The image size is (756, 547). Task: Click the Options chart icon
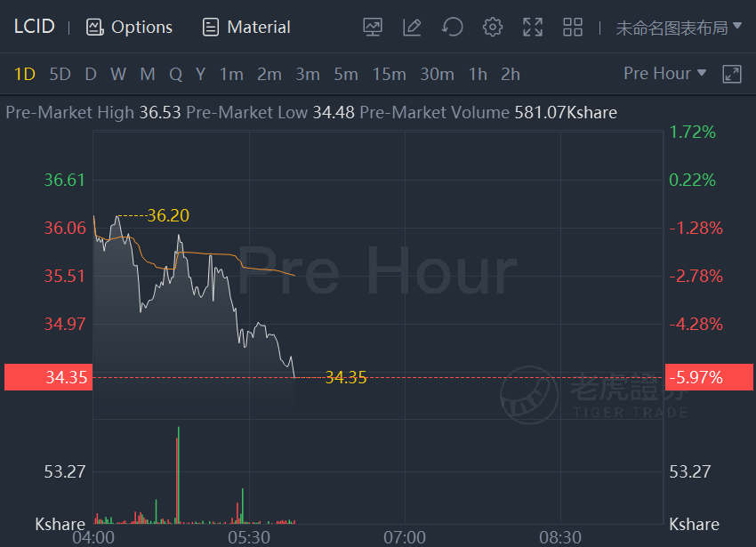(x=94, y=27)
